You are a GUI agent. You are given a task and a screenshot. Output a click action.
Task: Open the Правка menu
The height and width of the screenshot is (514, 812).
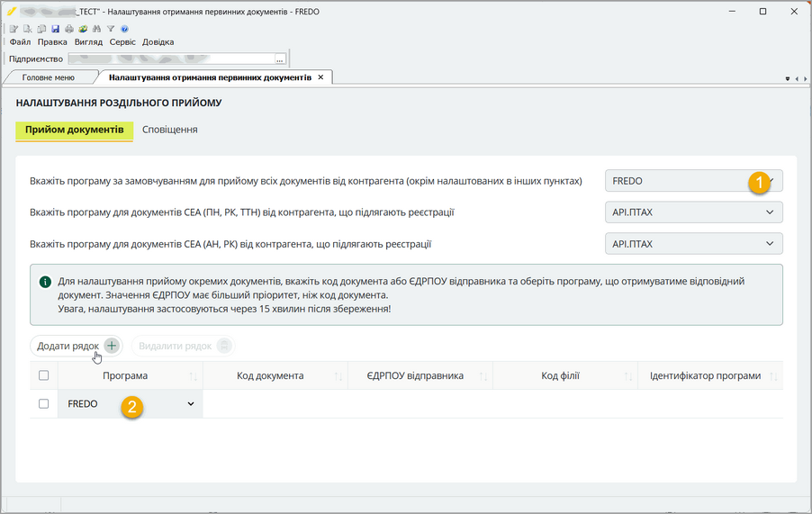click(52, 42)
